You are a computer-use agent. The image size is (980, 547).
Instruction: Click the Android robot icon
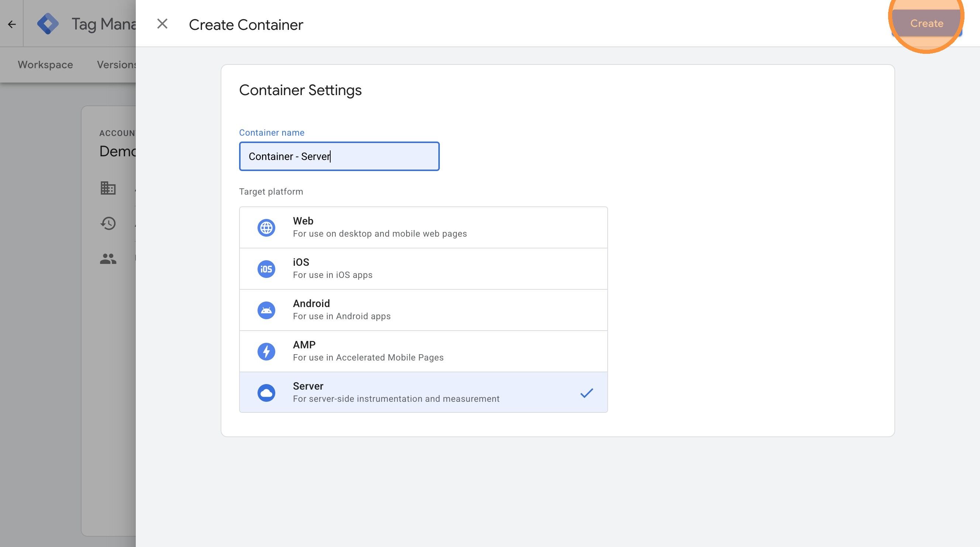[266, 310]
